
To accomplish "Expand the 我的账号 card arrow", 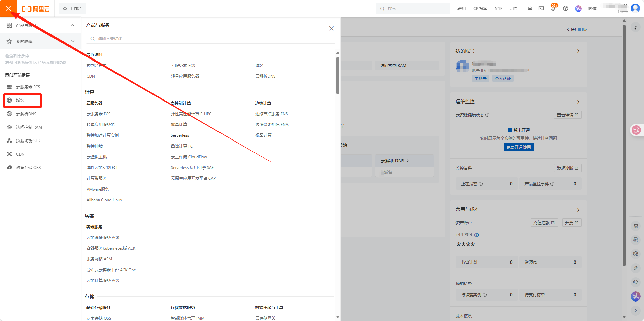I will (x=578, y=51).
